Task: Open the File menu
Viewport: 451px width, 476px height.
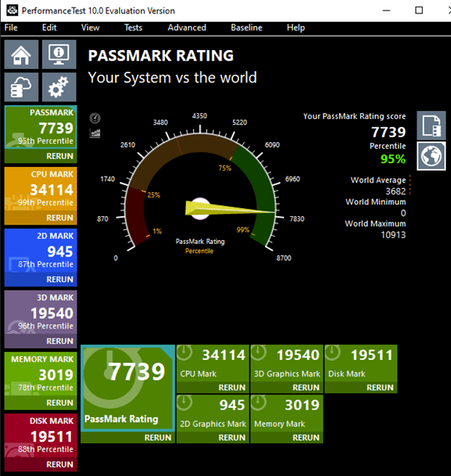Action: (x=11, y=28)
